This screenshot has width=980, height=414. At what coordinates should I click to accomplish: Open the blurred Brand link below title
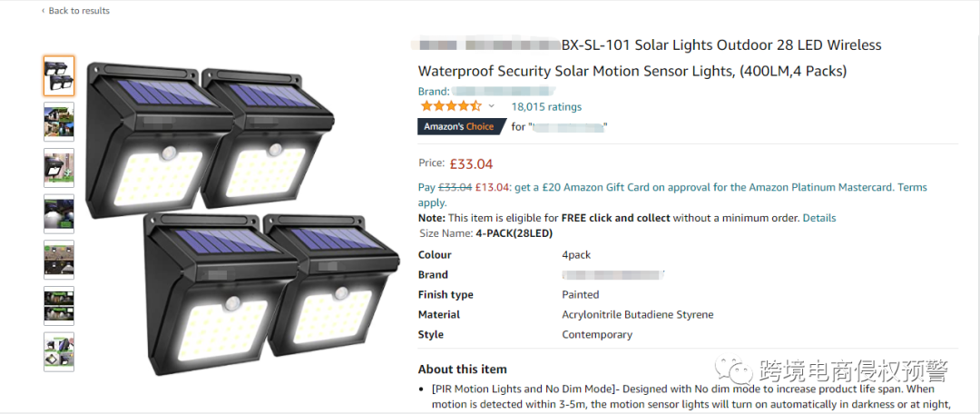pos(504,91)
